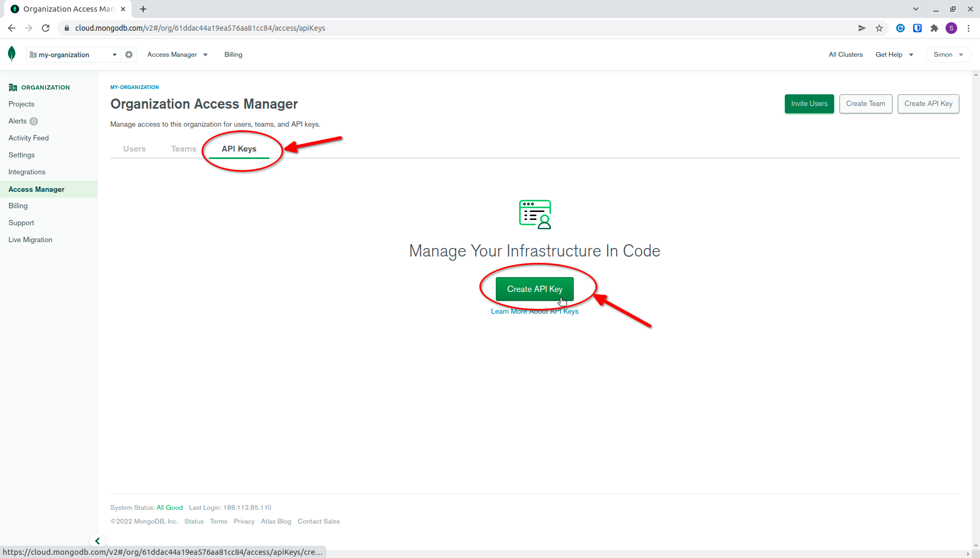Open the Atlas Blog footer link
Screen dimensions: 980x558
[276, 521]
